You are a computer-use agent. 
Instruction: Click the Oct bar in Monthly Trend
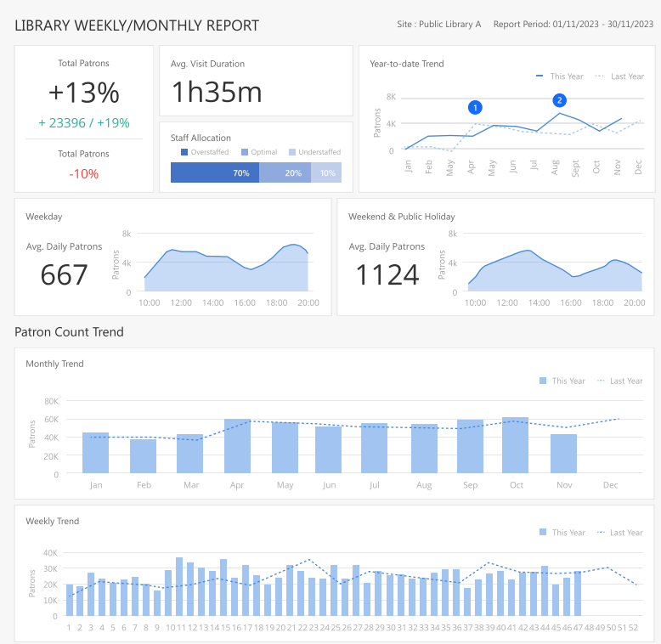coord(515,445)
